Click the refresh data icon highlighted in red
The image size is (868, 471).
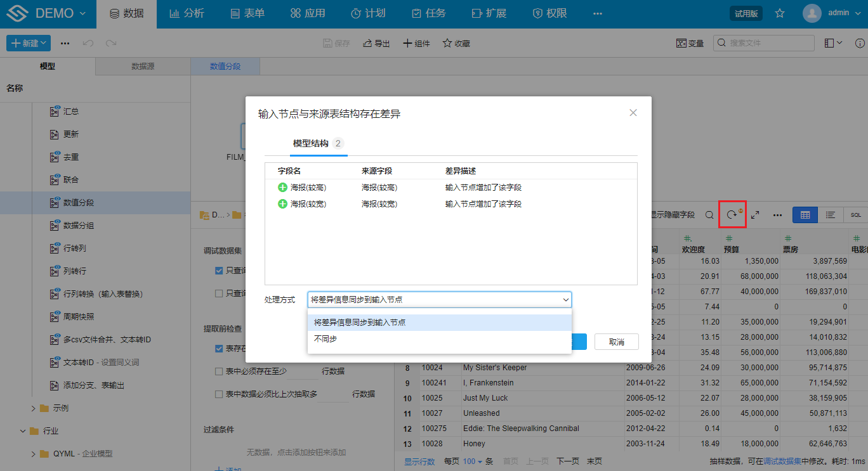[x=732, y=215]
